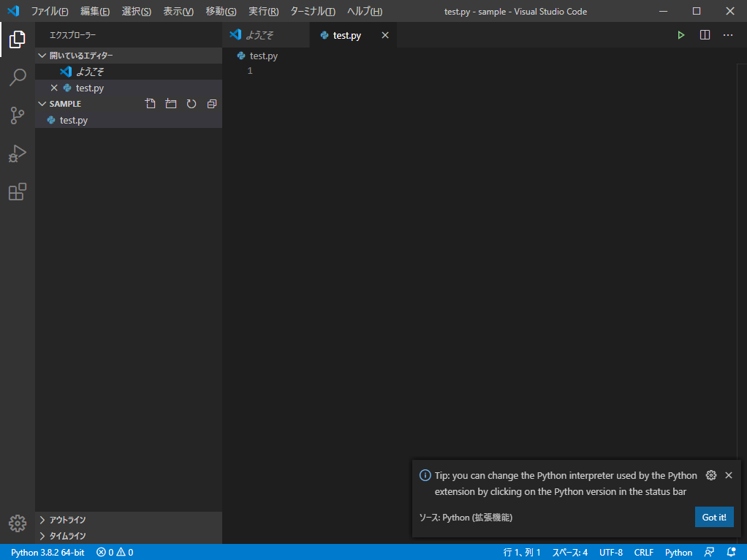Toggle Explorer view via activity bar icon
This screenshot has height=560, width=747.
(18, 39)
